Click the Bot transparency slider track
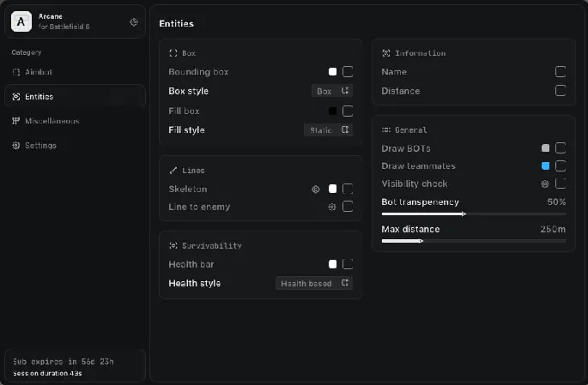Image resolution: width=588 pixels, height=385 pixels. (473, 214)
